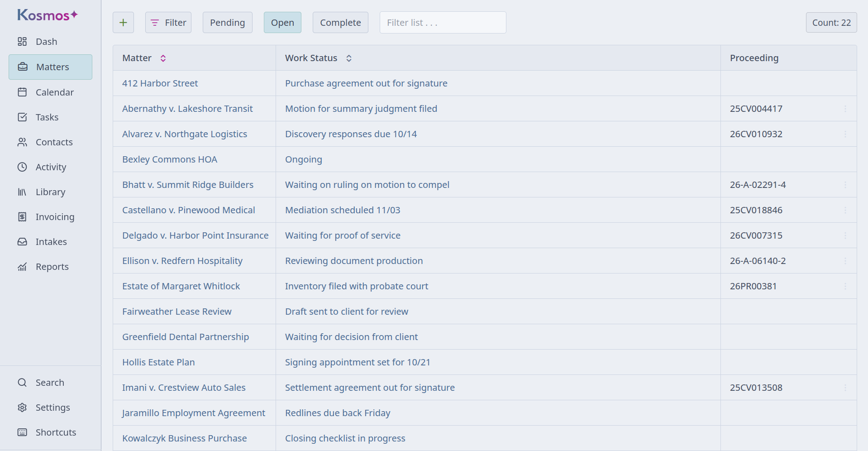The image size is (868, 451).
Task: Open Fairweather Lease Review matter
Action: coord(176,312)
